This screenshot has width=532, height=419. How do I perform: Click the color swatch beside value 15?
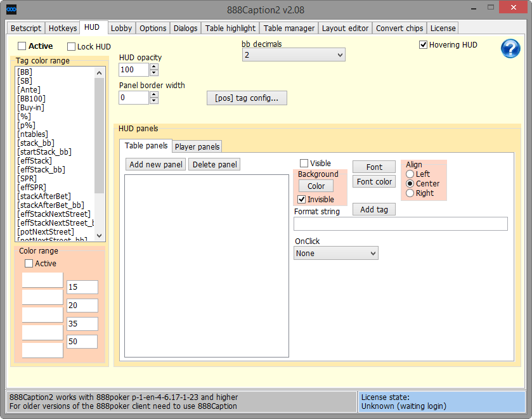pos(42,280)
